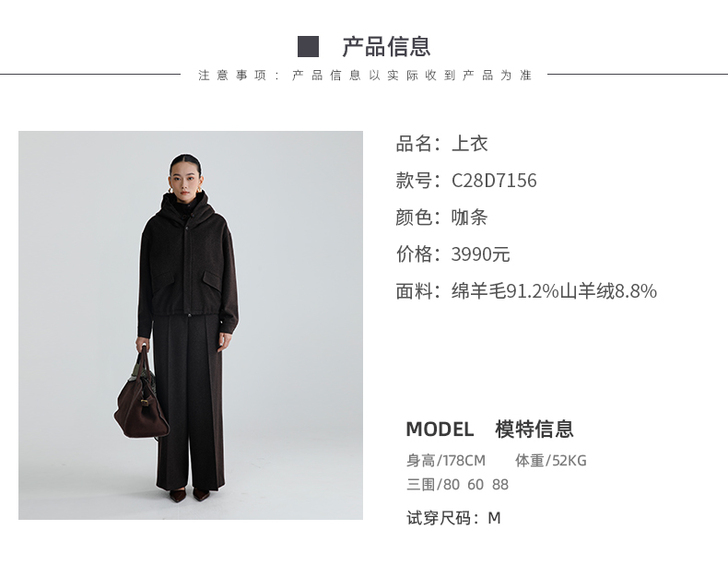This screenshot has width=728, height=565.
Task: Click the height 身高/178CM text
Action: click(x=446, y=461)
